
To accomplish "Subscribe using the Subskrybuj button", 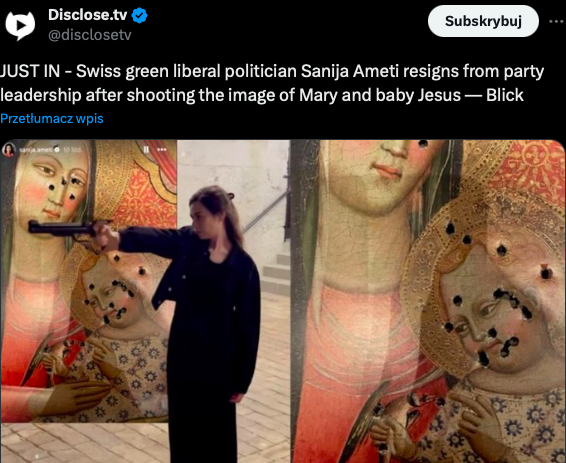I will (483, 21).
